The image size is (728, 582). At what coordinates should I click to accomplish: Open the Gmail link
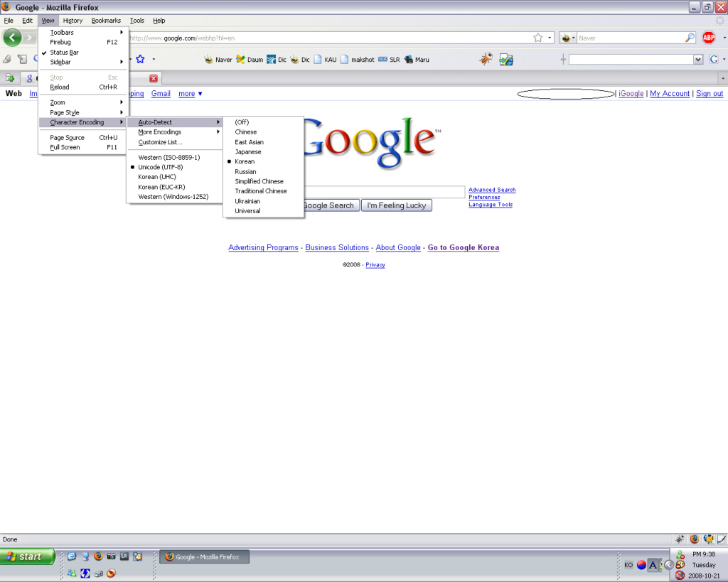(161, 94)
